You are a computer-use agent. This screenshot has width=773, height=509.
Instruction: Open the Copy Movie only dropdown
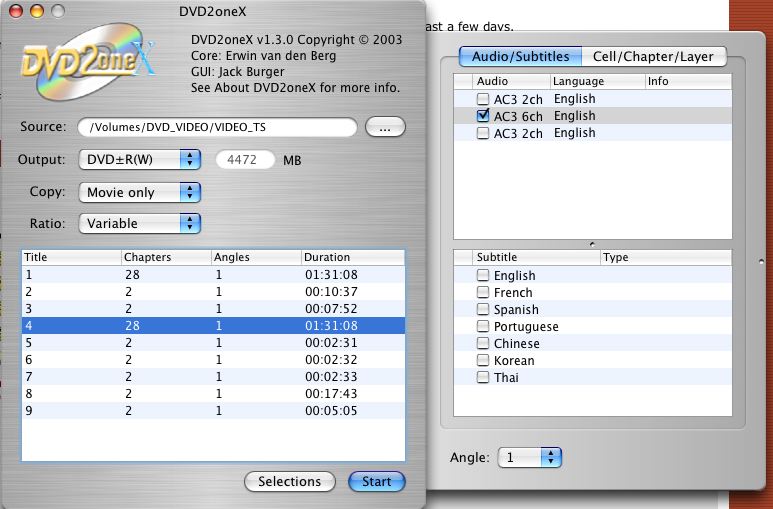click(140, 192)
